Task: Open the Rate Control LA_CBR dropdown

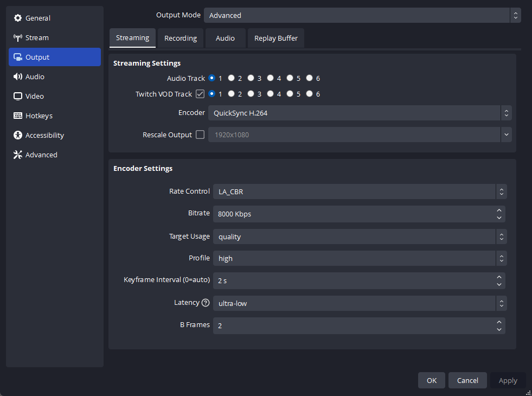Action: pyautogui.click(x=360, y=191)
